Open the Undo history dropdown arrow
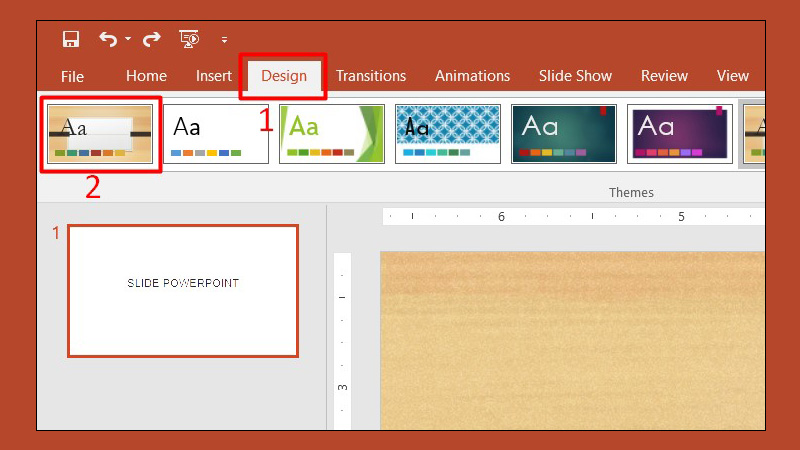The height and width of the screenshot is (450, 800). (128, 39)
